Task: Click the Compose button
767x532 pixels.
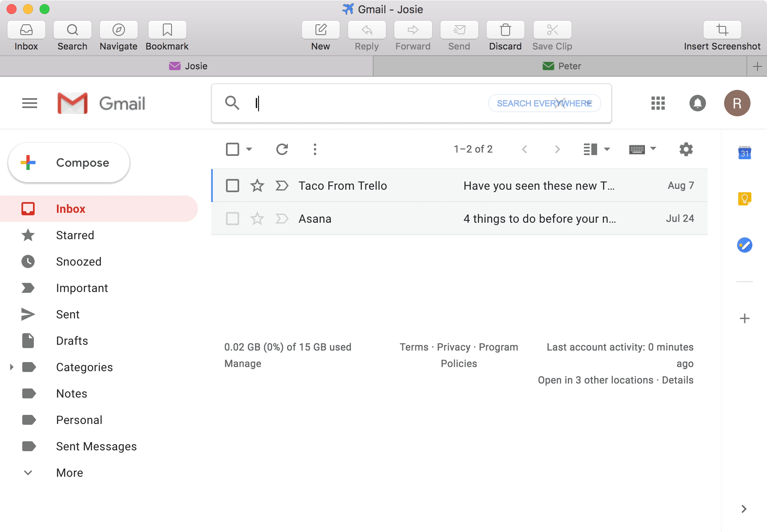Action: tap(69, 163)
